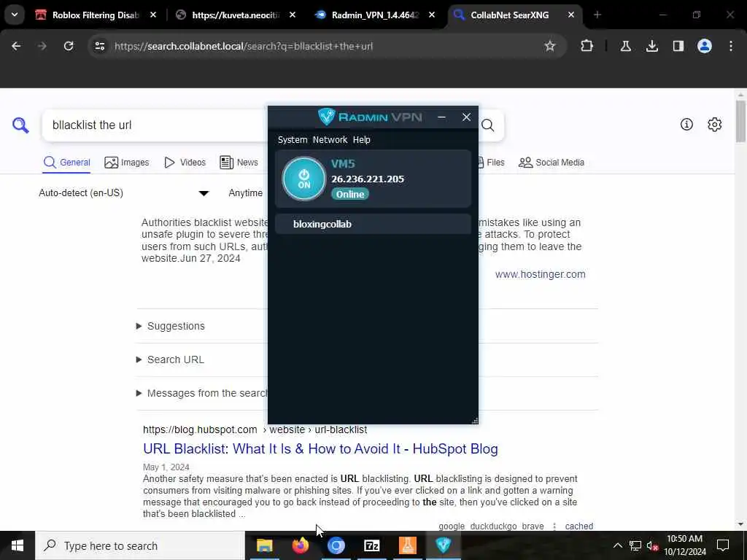Minimize the Radmin VPN window
The height and width of the screenshot is (560, 747).
point(441,117)
